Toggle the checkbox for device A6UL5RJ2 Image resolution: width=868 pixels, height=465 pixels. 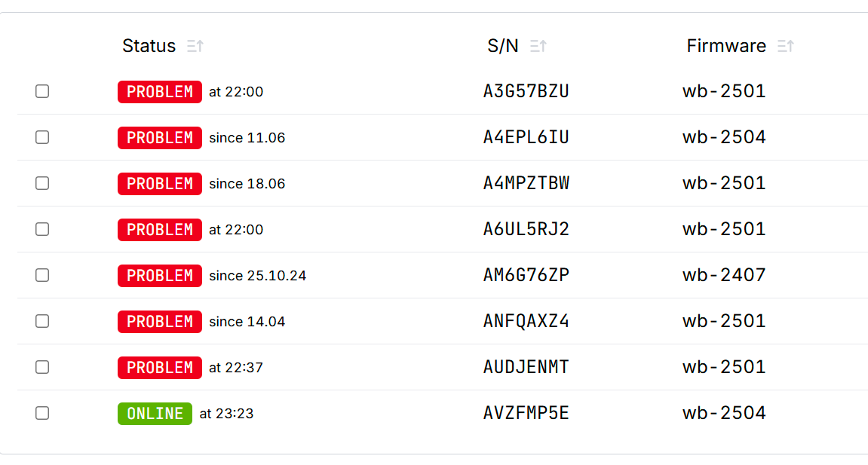[x=42, y=229]
